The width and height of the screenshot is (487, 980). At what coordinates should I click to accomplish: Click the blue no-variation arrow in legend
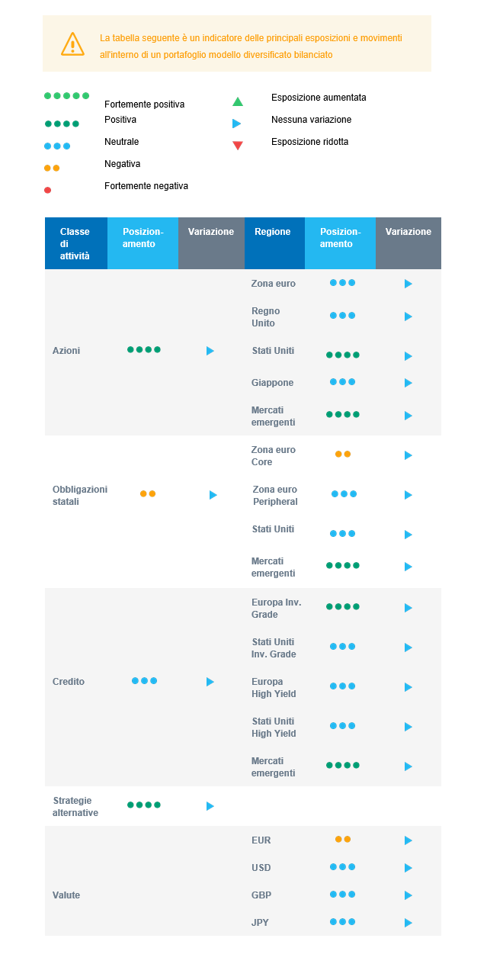[237, 124]
